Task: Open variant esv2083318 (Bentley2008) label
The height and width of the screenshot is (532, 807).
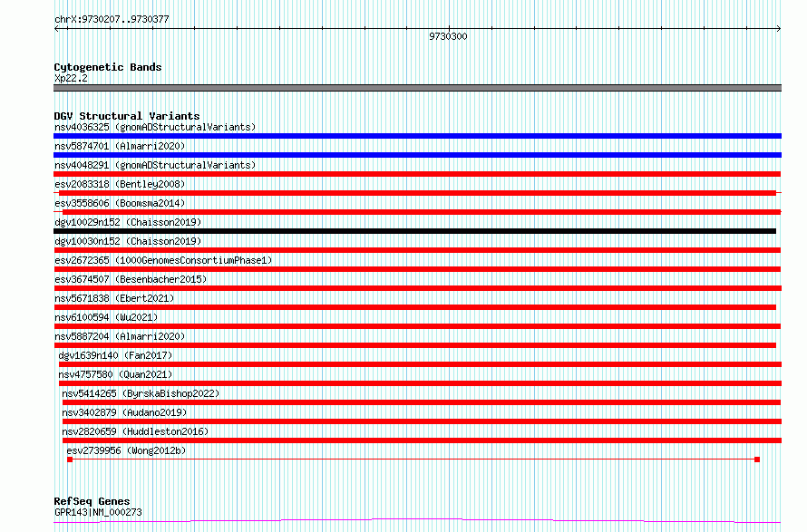Action: point(120,184)
